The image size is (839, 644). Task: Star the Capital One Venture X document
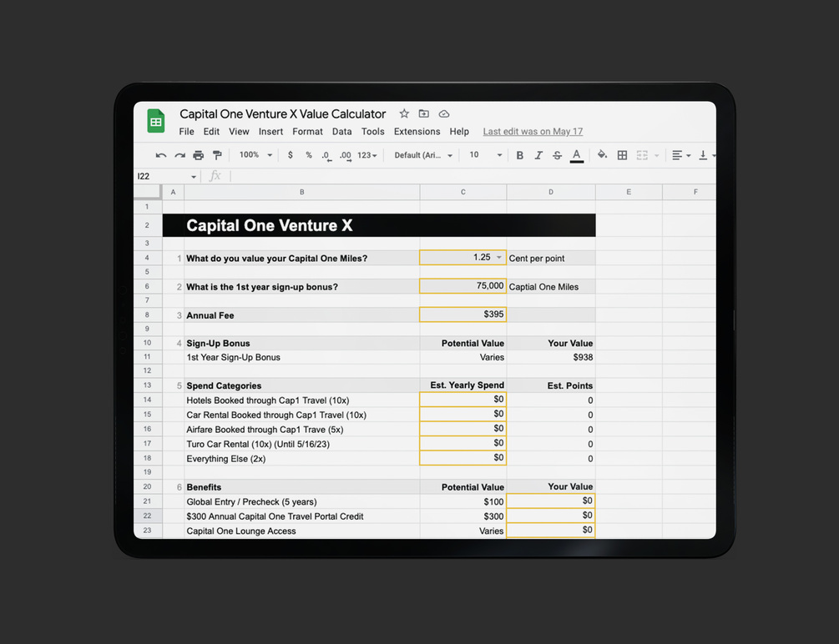(x=404, y=113)
